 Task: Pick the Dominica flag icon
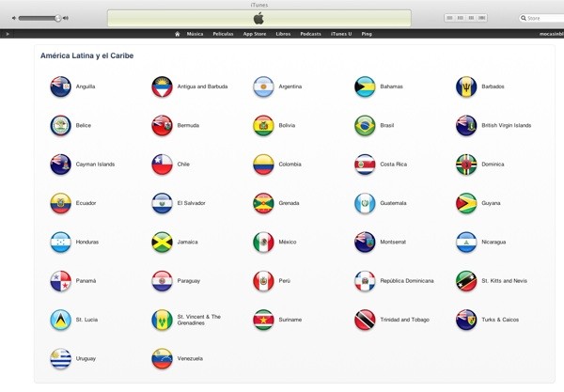[x=466, y=165]
